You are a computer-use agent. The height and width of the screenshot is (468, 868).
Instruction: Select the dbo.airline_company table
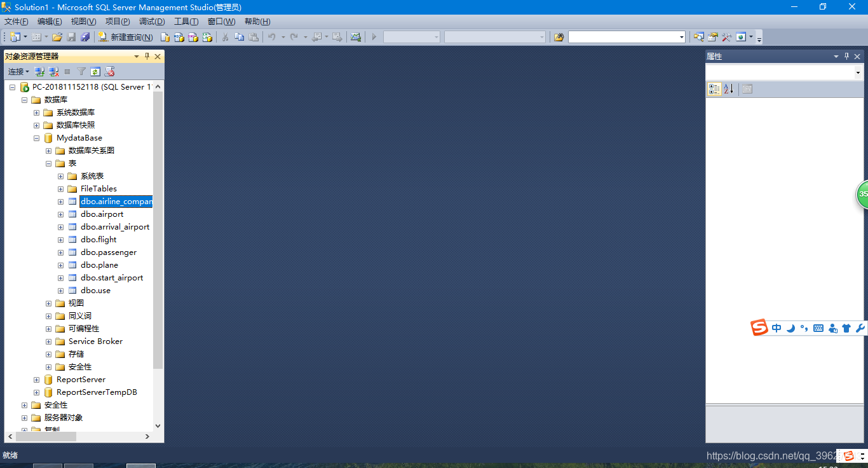(x=116, y=202)
